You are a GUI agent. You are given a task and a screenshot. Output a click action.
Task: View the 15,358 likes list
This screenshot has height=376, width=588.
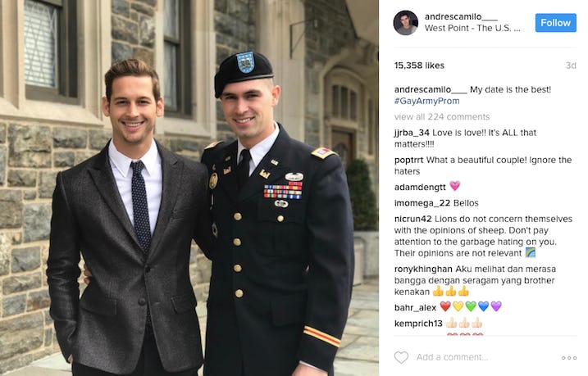coord(419,66)
